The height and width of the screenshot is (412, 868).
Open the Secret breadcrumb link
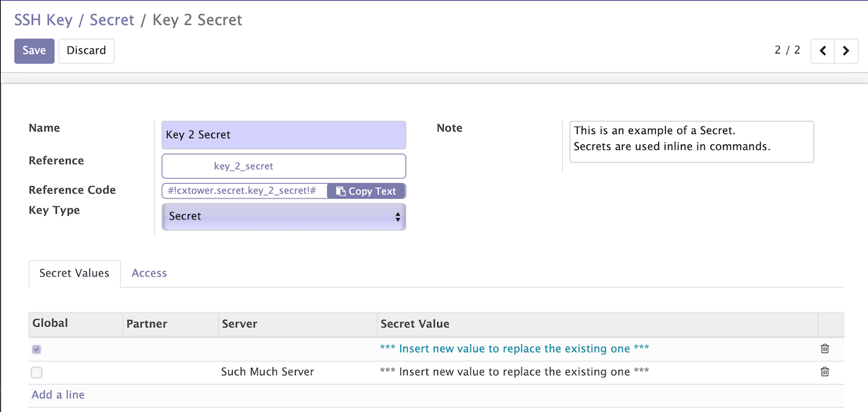click(112, 20)
